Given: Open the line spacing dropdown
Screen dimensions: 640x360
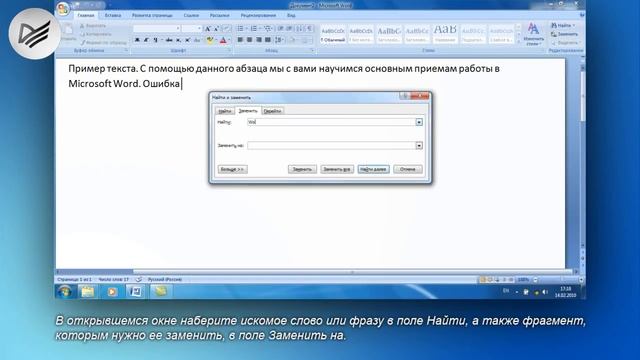Looking at the screenshot, I should tap(279, 40).
